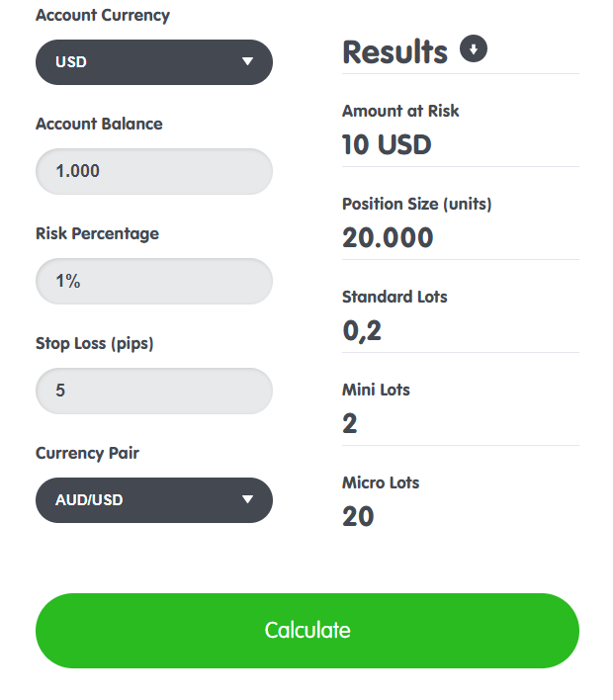Click the Micro Lots value of 20
This screenshot has height=700, width=613.
point(358,516)
